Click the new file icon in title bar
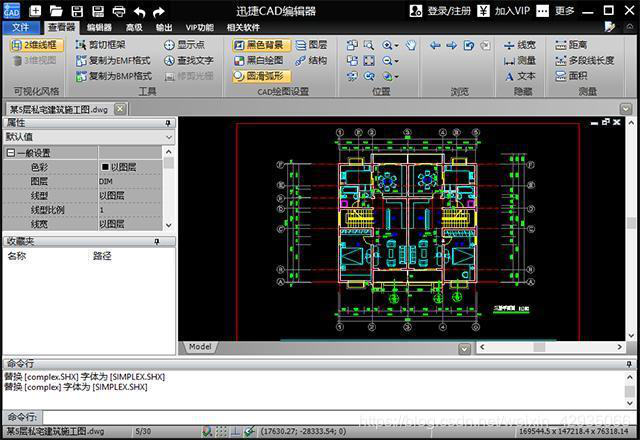This screenshot has height=440, width=640. 36,11
